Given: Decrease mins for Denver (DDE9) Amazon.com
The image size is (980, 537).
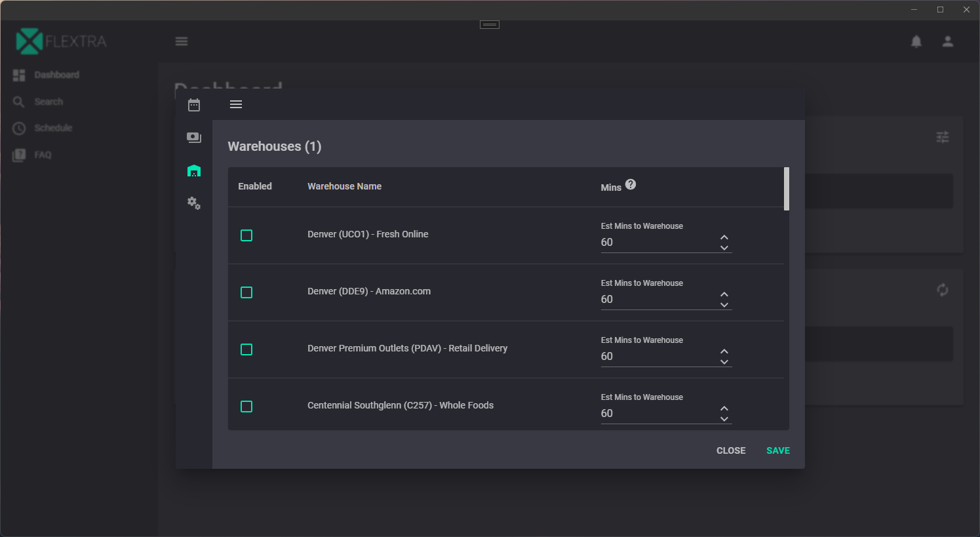Looking at the screenshot, I should [x=724, y=305].
